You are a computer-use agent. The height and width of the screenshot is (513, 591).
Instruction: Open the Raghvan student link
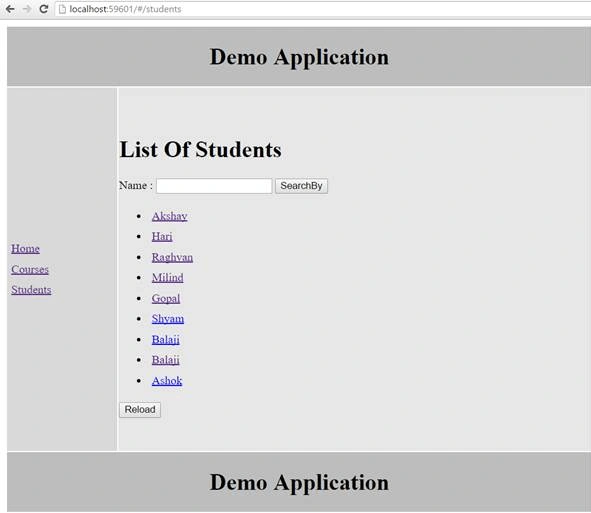point(172,257)
